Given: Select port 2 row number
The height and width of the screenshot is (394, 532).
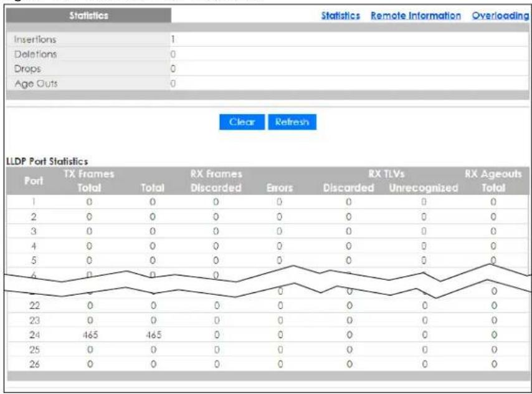Looking at the screenshot, I should [x=34, y=217].
